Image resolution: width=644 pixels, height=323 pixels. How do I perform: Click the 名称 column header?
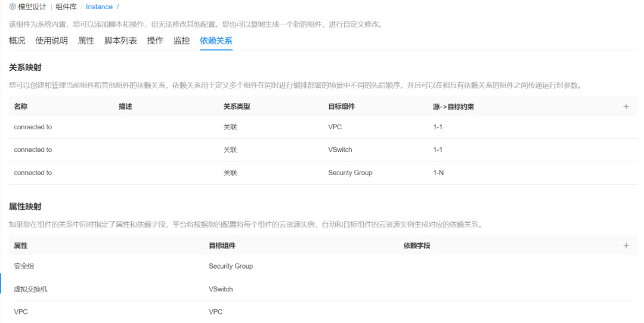tap(20, 106)
